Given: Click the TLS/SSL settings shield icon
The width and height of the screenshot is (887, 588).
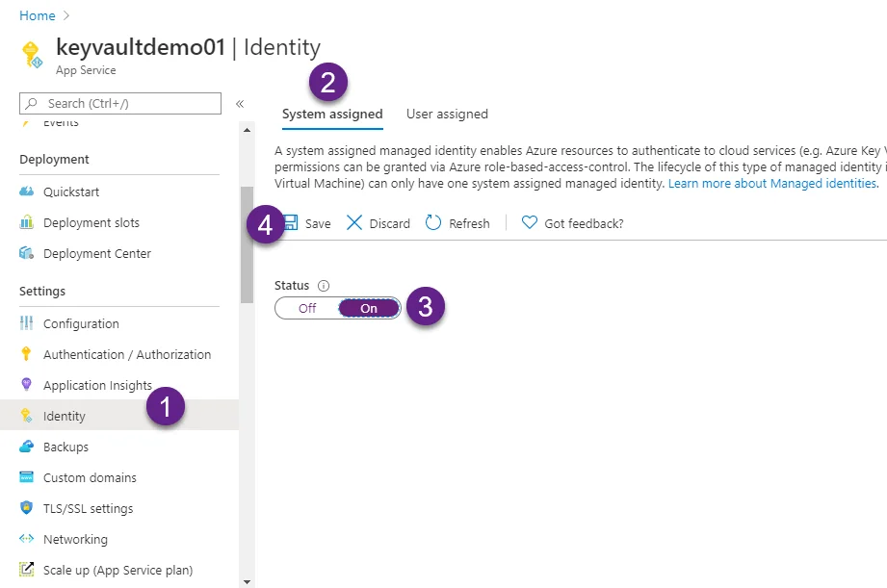Looking at the screenshot, I should [27, 508].
